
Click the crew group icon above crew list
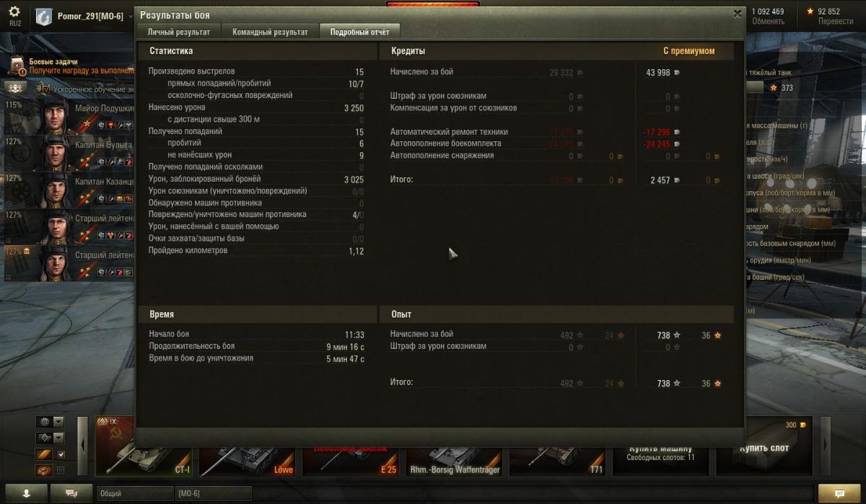14,87
